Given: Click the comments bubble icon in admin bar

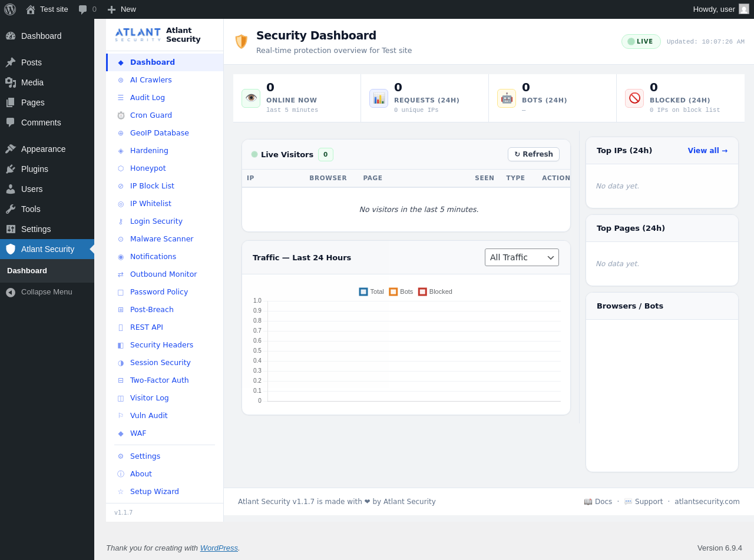Looking at the screenshot, I should (83, 9).
